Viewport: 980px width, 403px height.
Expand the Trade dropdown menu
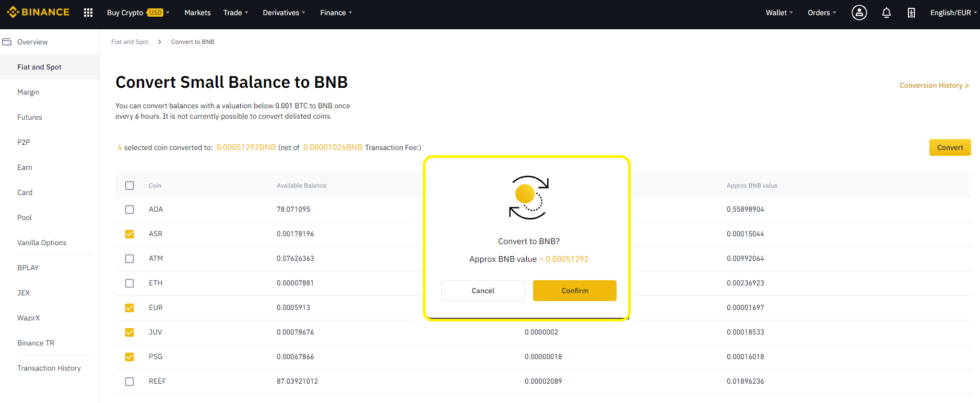236,13
